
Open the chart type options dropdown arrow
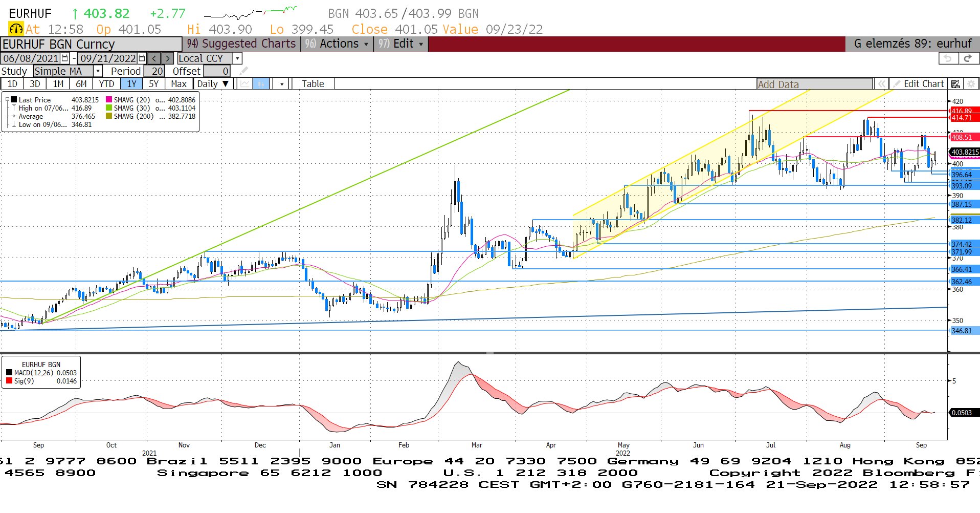[x=282, y=84]
